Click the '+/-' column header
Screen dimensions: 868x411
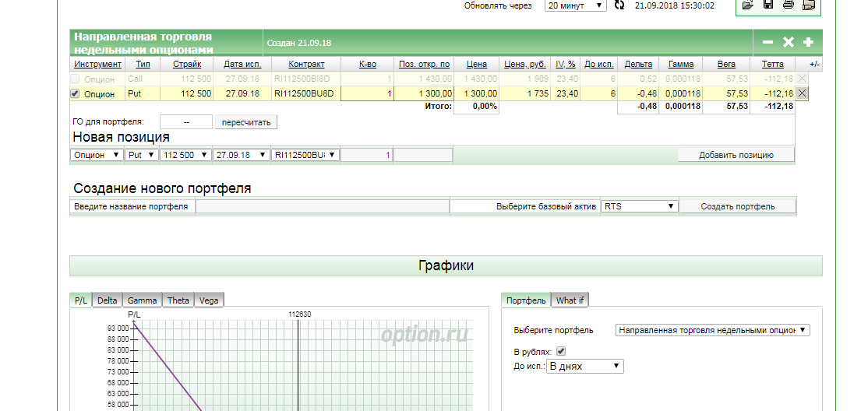(x=815, y=65)
